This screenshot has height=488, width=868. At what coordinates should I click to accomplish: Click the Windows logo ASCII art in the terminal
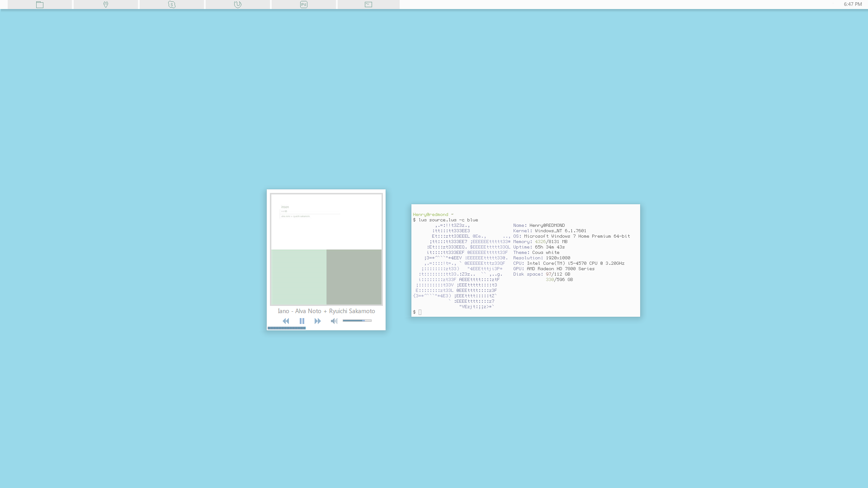[462, 266]
